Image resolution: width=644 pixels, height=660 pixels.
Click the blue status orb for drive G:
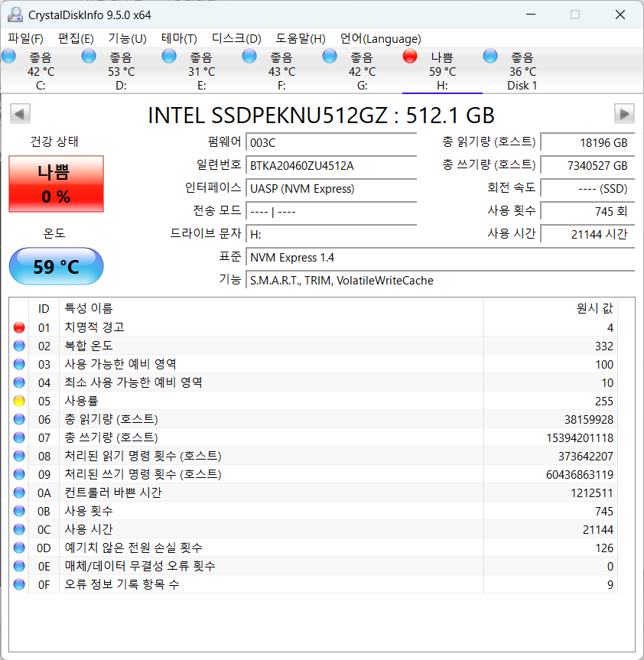click(330, 56)
